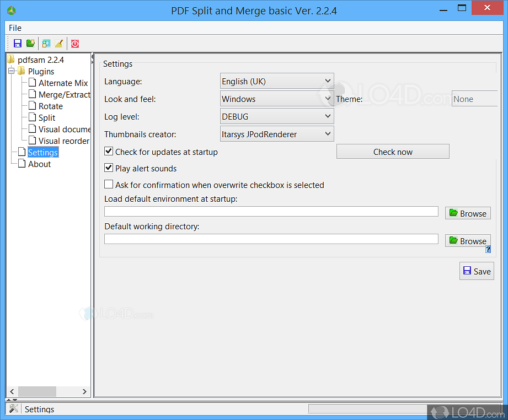
Task: Disable Check for updates at startup
Action: point(109,152)
